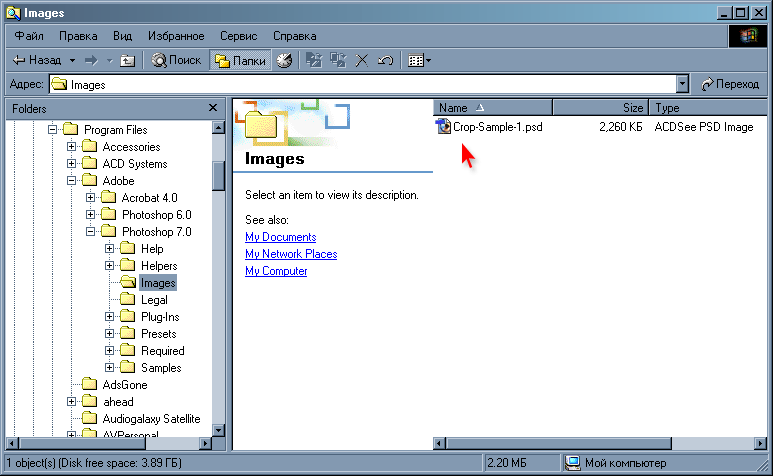Viewport: 773px width, 476px height.
Task: Go up one folder level icon
Action: coord(128,61)
